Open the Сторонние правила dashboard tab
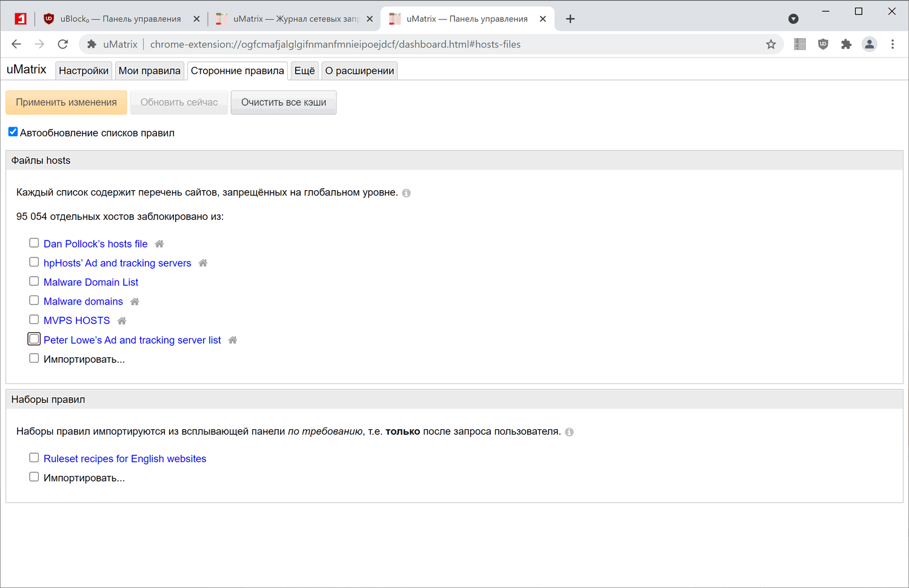This screenshot has width=909, height=588. (238, 71)
